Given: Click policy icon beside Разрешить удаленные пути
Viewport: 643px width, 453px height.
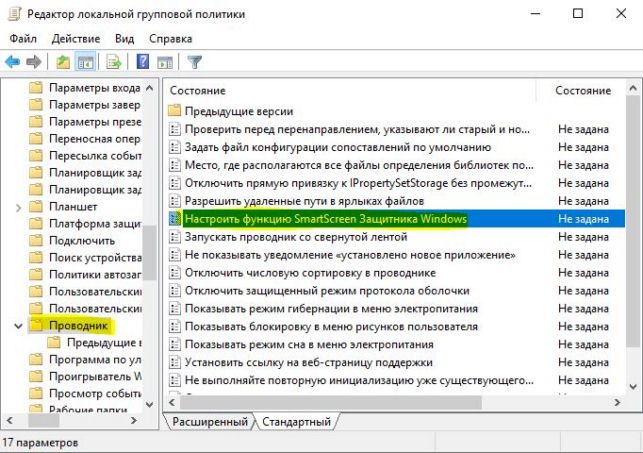Looking at the screenshot, I should pyautogui.click(x=175, y=201).
